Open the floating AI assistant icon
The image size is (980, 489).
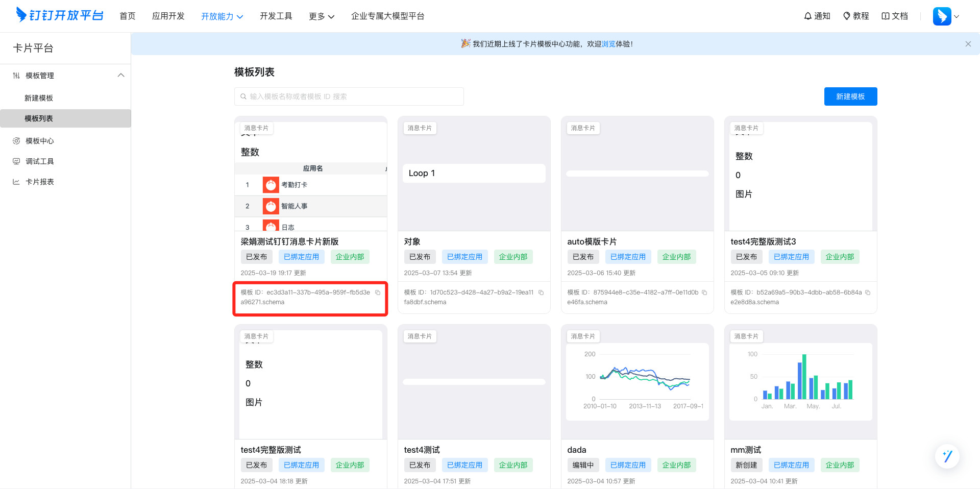947,456
